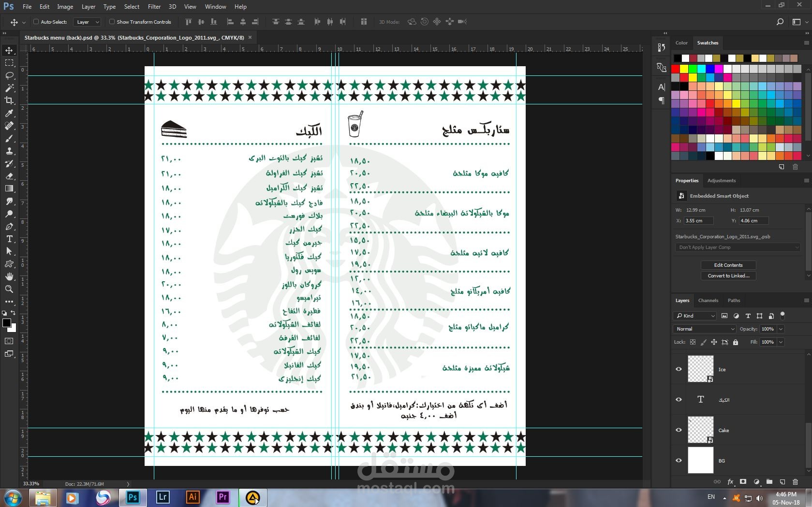Select the Hand tool
This screenshot has width=812, height=507.
pos(9,276)
